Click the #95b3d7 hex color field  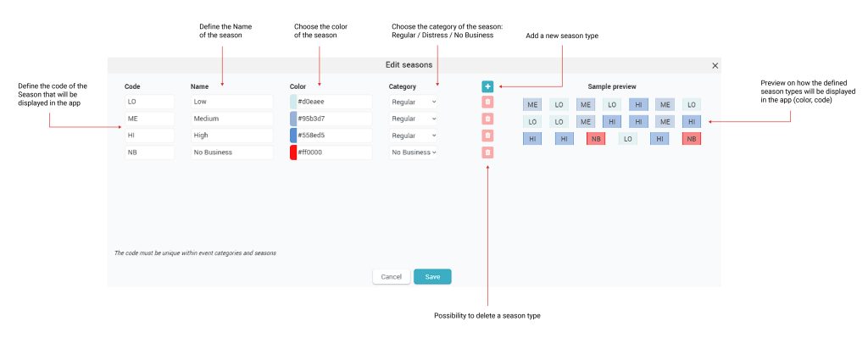334,119
